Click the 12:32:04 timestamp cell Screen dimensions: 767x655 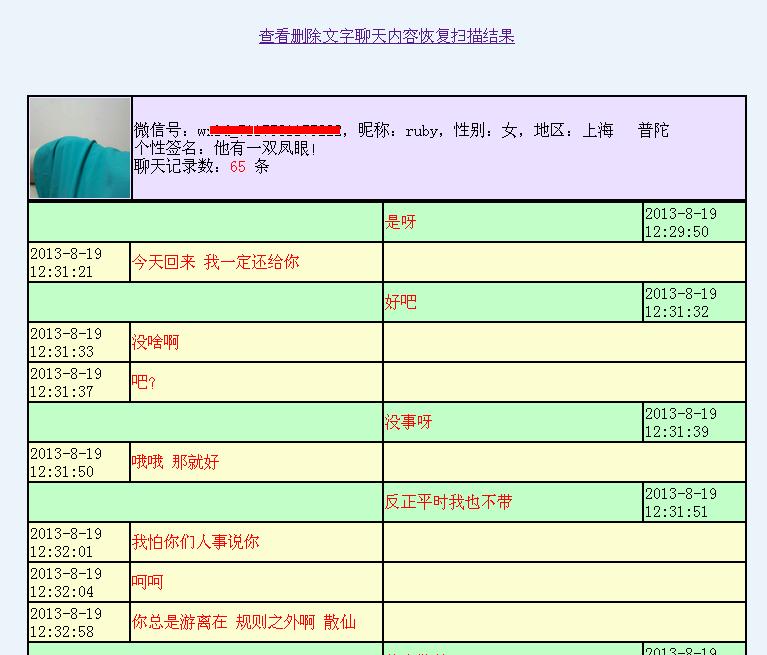pos(79,582)
